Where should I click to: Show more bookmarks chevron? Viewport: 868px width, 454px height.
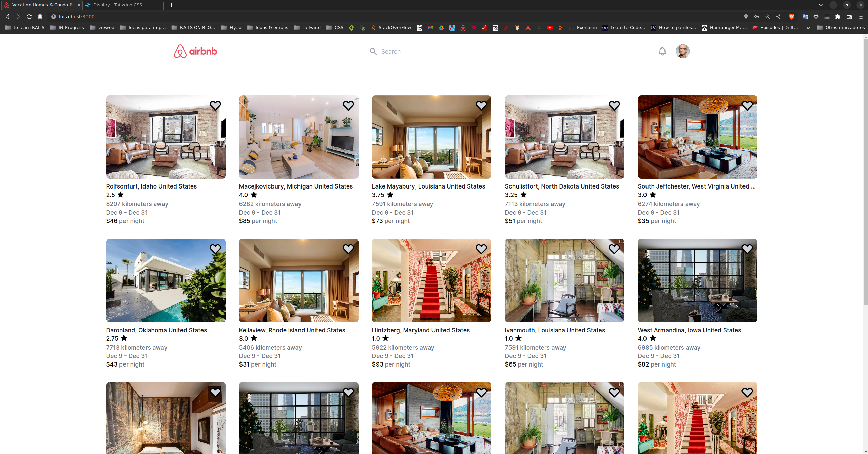[808, 28]
